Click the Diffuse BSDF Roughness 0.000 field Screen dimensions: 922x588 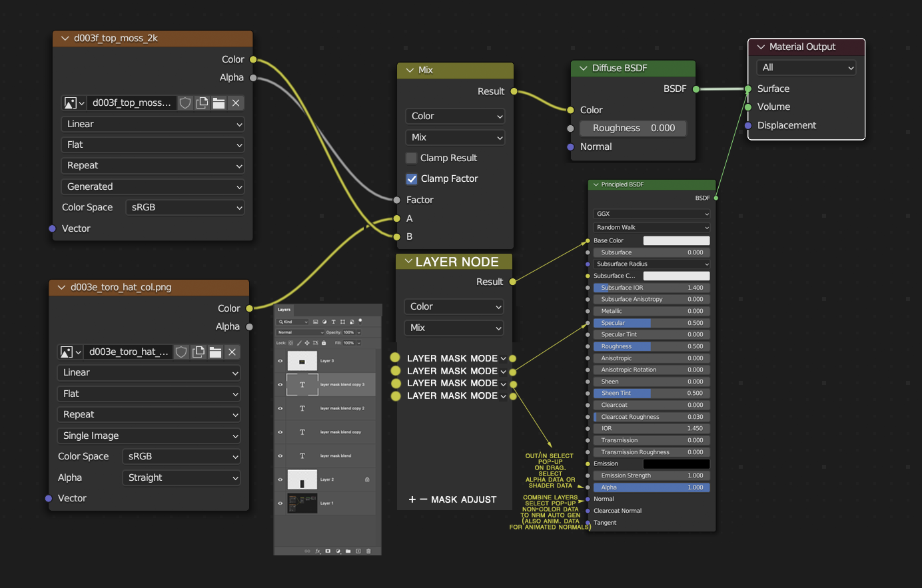point(633,128)
